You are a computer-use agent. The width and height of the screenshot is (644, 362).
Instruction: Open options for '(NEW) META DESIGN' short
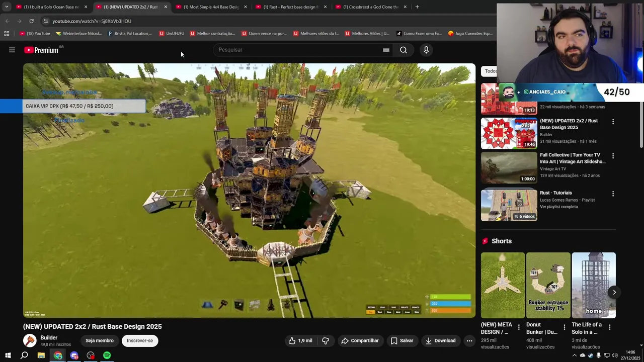(x=519, y=327)
